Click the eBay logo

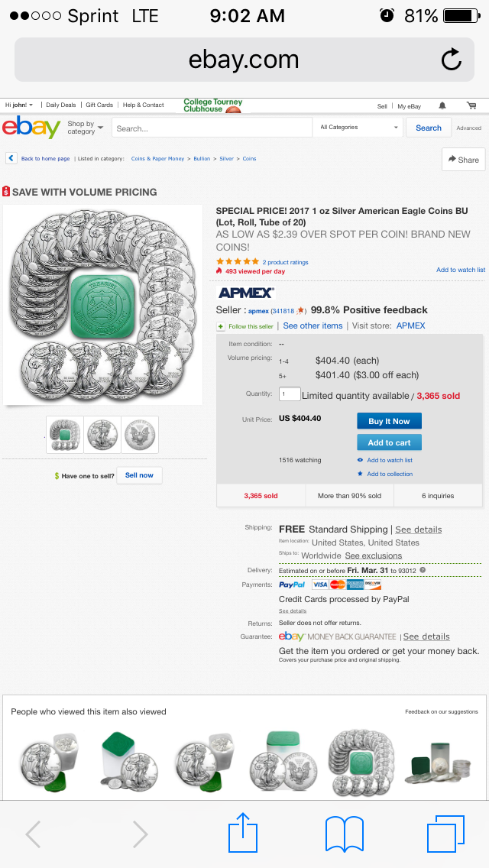pyautogui.click(x=31, y=128)
